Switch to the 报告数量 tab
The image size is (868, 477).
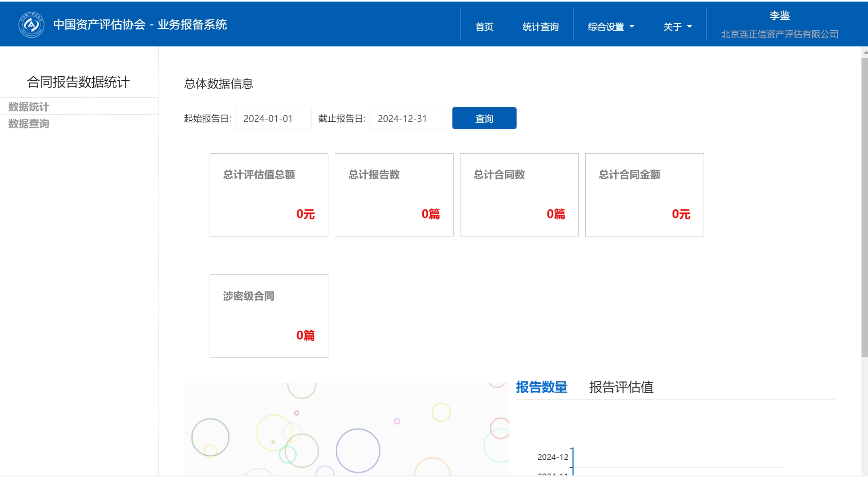click(x=541, y=387)
